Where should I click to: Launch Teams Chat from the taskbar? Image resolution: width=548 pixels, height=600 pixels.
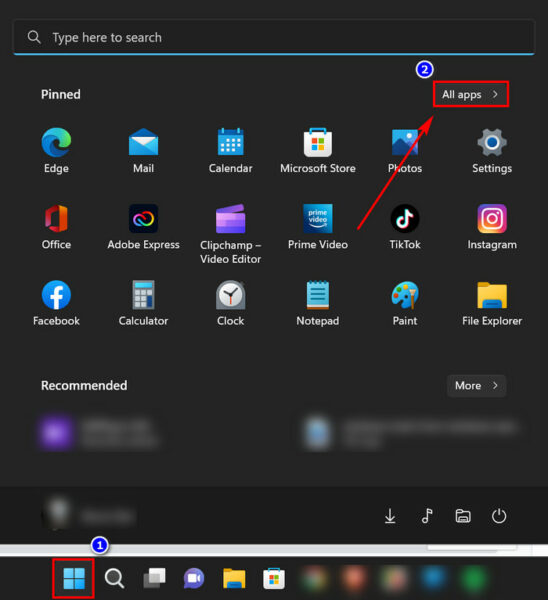tap(194, 578)
